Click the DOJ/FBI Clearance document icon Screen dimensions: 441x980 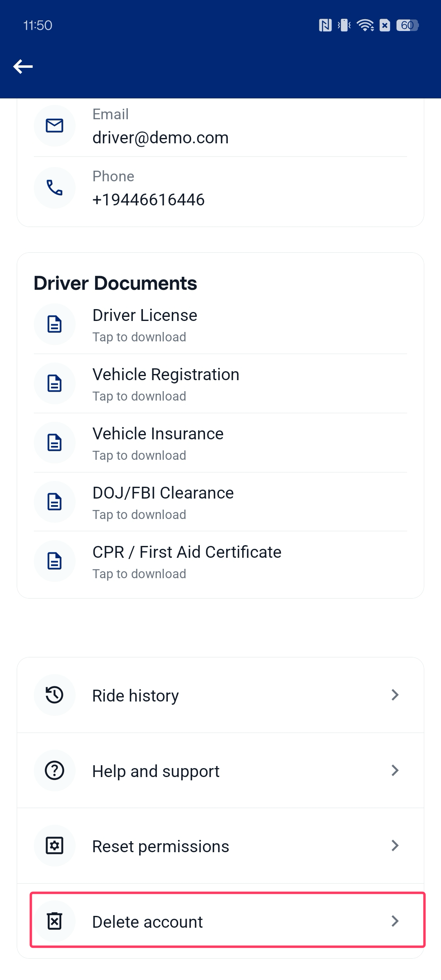pos(54,501)
